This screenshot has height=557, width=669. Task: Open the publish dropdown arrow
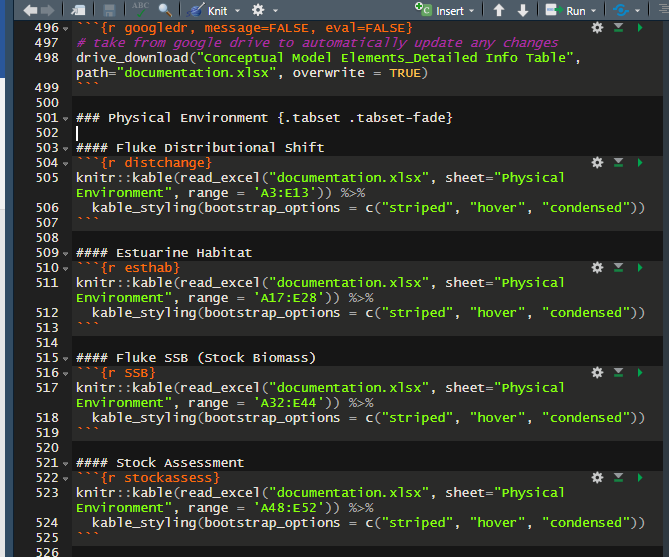(x=637, y=11)
